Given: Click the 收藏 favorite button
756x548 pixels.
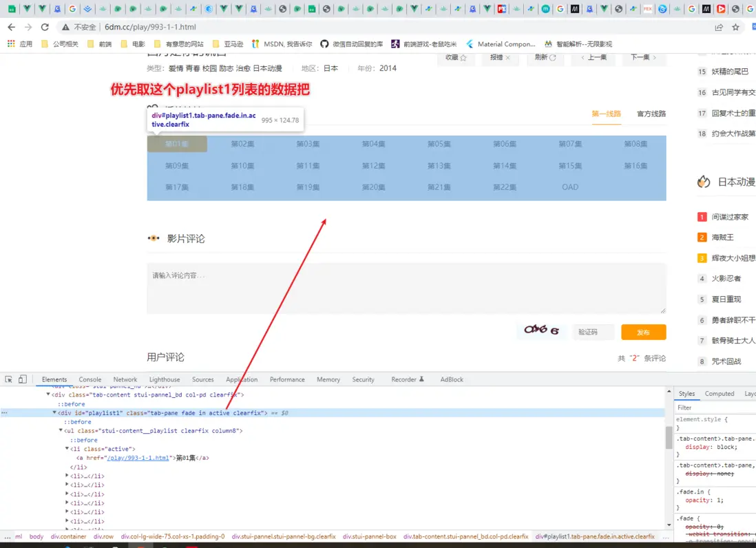Looking at the screenshot, I should tap(456, 57).
